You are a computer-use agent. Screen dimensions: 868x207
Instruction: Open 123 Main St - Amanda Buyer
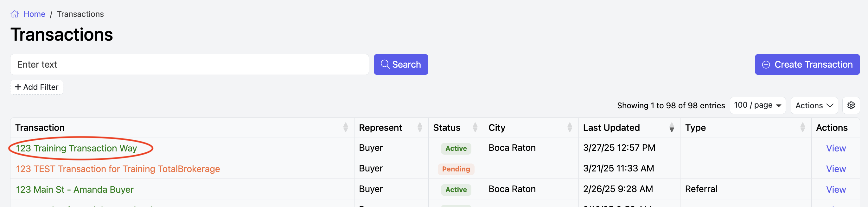[x=75, y=190]
